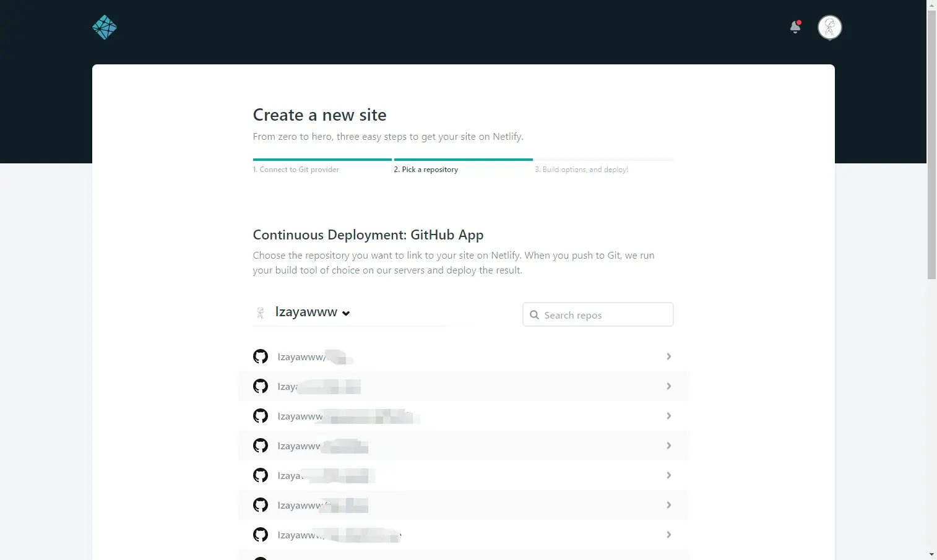Screen dimensions: 937x560
Task: Go back to step 1 Connect to Git provider
Action: [296, 170]
